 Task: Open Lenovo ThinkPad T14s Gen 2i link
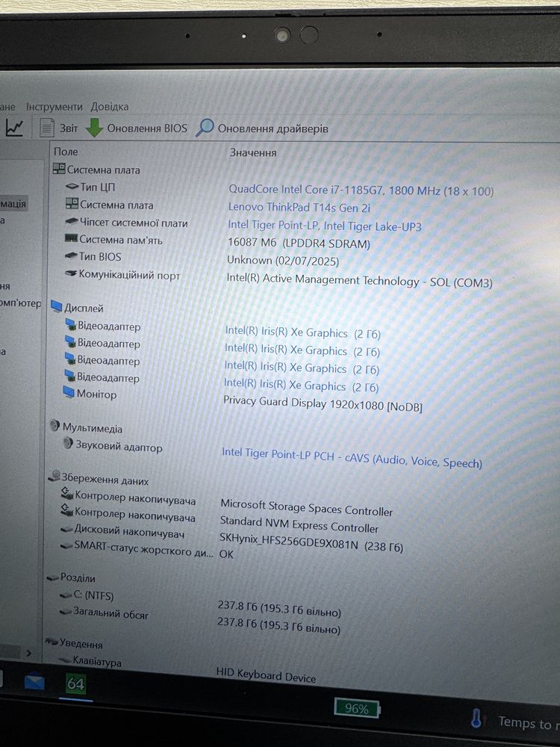pyautogui.click(x=299, y=207)
